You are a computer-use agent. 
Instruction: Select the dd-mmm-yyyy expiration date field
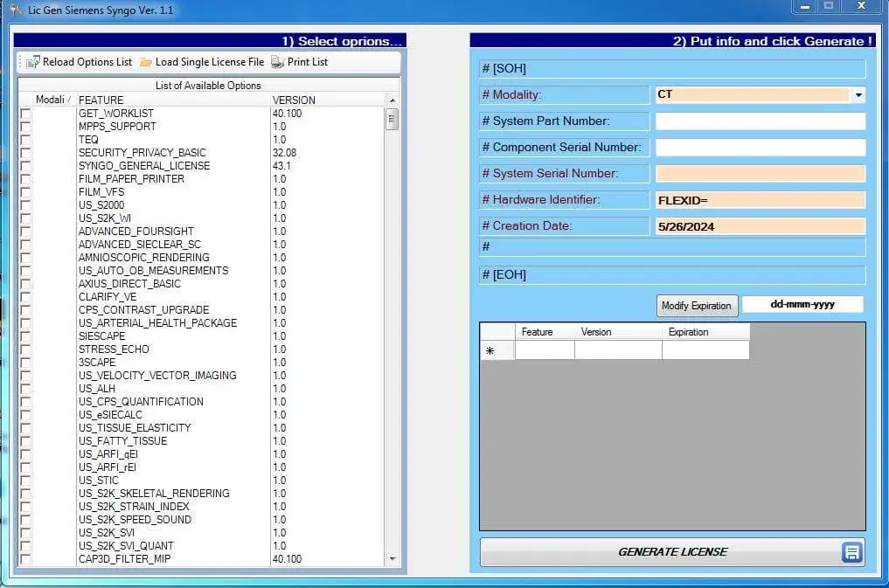pos(802,304)
